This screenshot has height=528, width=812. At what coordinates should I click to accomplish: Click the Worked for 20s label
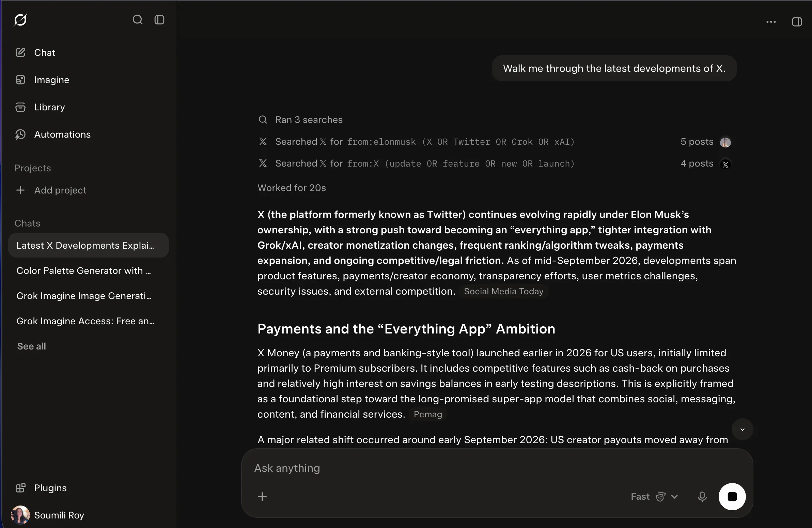pos(292,188)
